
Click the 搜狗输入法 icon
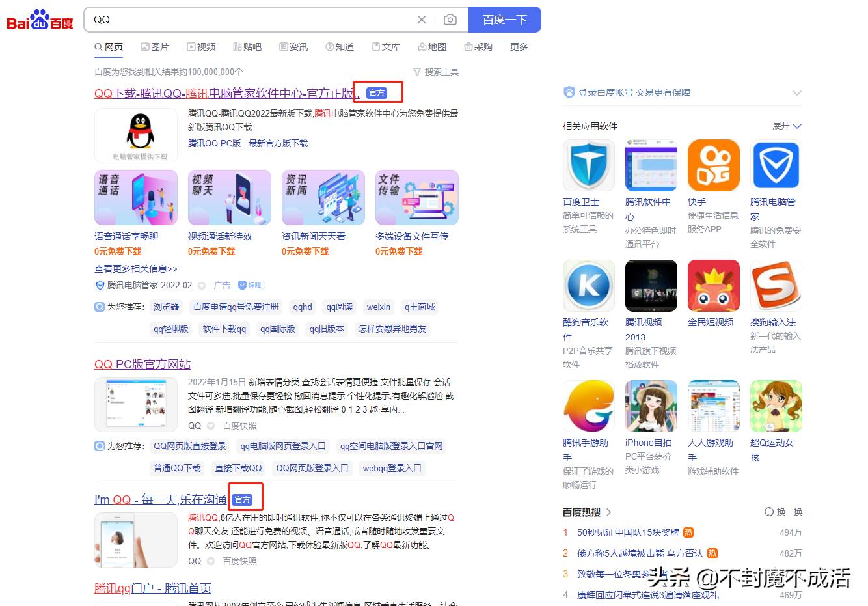(x=776, y=285)
